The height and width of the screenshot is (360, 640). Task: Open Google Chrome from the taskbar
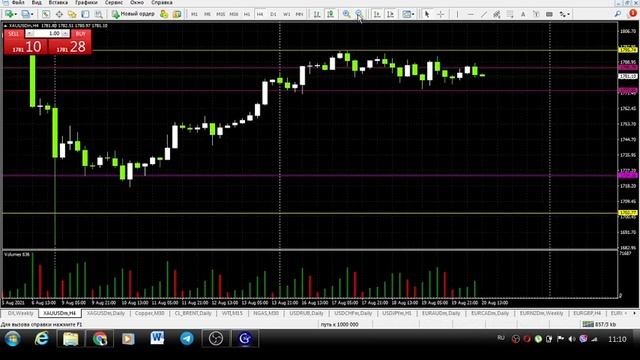pos(100,338)
